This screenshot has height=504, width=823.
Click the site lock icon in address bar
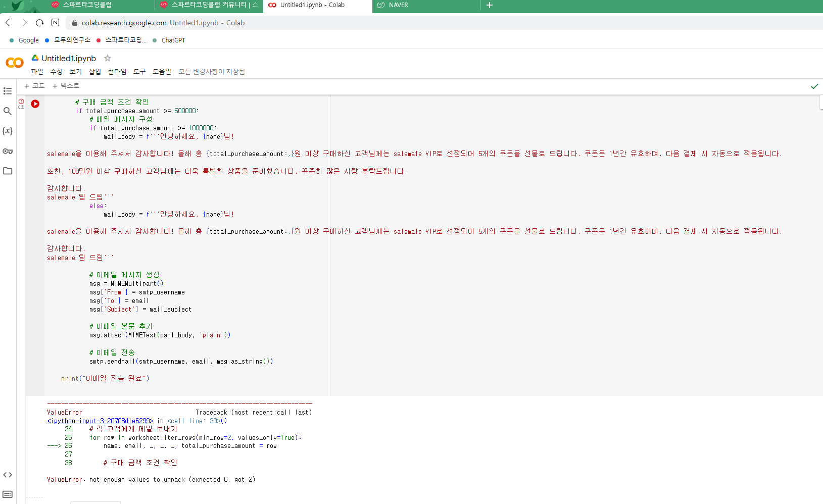[75, 23]
